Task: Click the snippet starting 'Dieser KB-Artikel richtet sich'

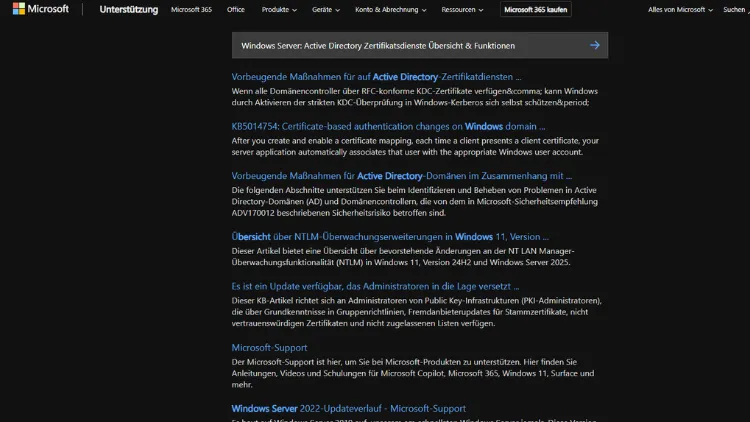Action: [x=416, y=312]
